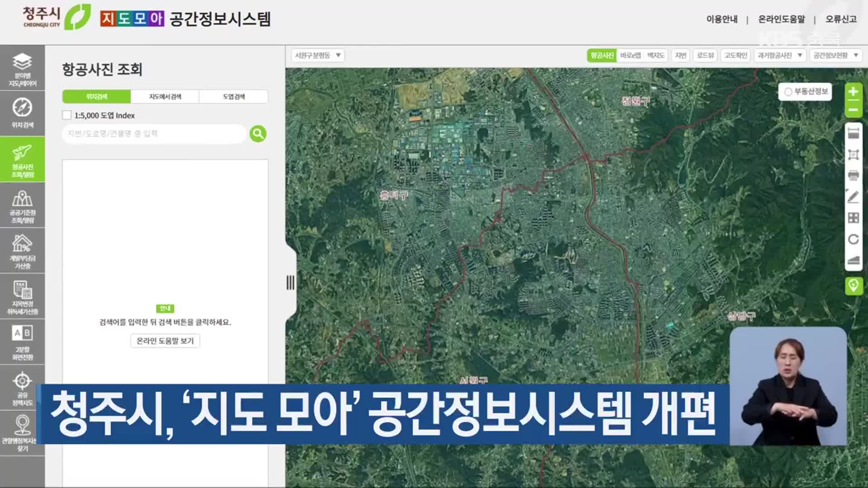Click the grid split map tool
This screenshot has width=868, height=488.
[853, 218]
